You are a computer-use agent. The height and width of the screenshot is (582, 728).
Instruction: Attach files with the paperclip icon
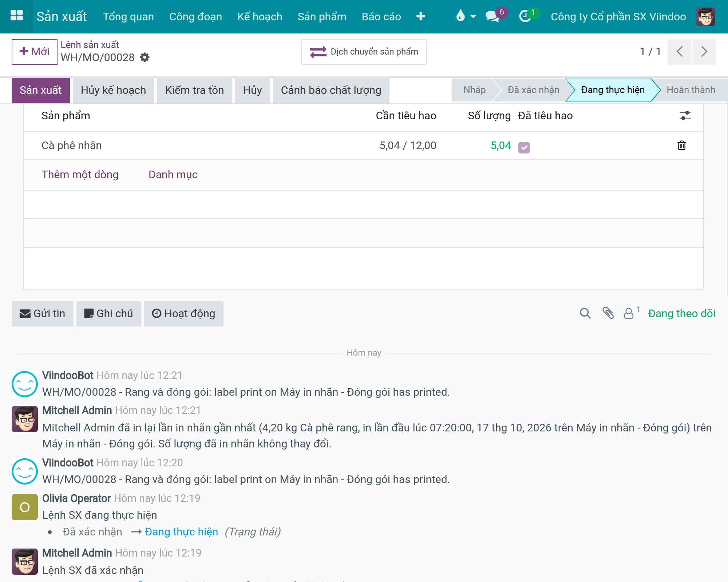pos(608,313)
